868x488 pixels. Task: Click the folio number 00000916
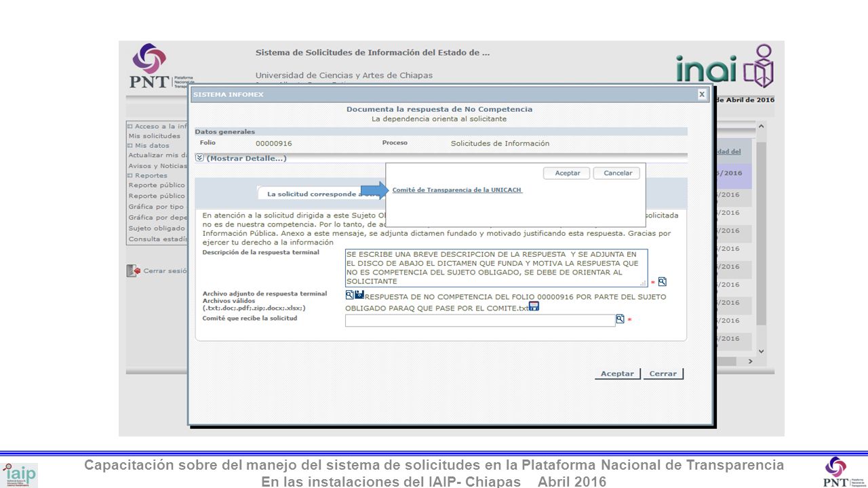274,144
